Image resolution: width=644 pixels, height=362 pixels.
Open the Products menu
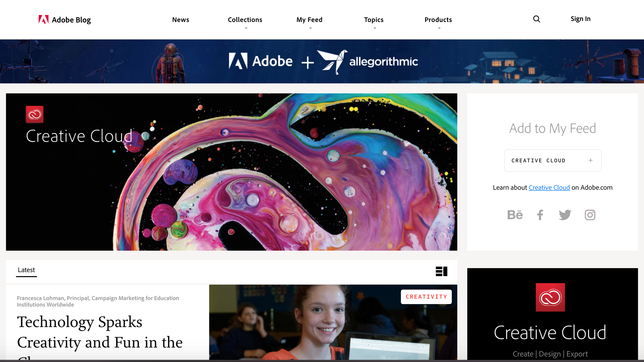(x=438, y=20)
